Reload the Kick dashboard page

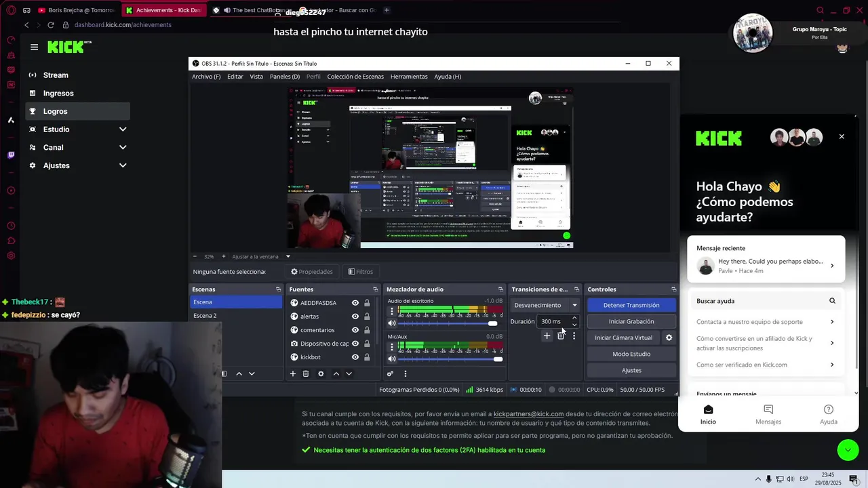pyautogui.click(x=50, y=25)
